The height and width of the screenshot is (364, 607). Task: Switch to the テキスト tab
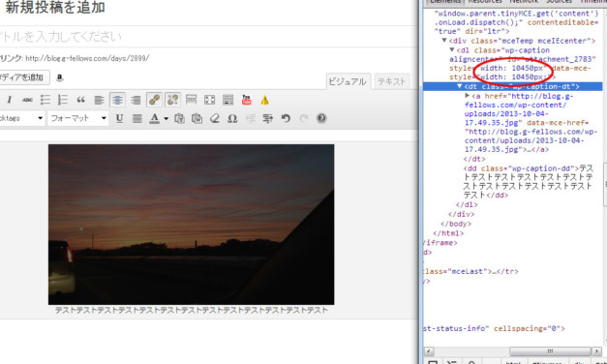coord(392,81)
